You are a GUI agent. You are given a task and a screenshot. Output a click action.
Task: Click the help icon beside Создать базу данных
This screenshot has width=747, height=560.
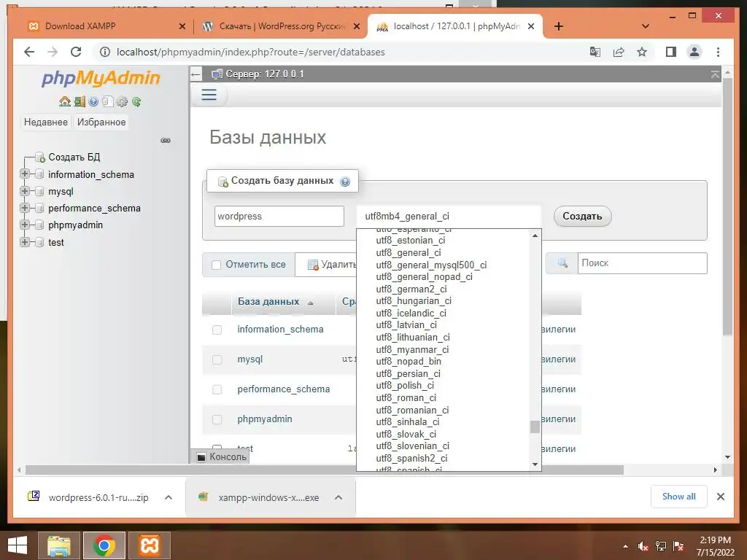pos(345,182)
